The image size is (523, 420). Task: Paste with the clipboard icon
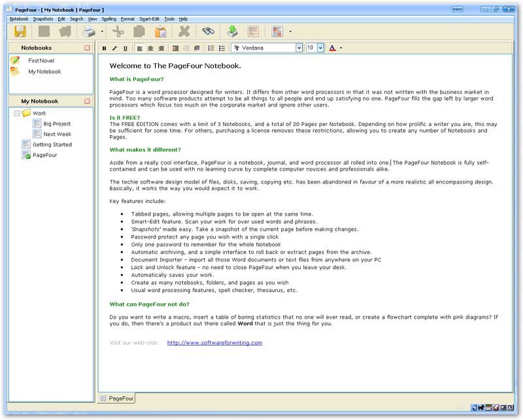pyautogui.click(x=161, y=31)
